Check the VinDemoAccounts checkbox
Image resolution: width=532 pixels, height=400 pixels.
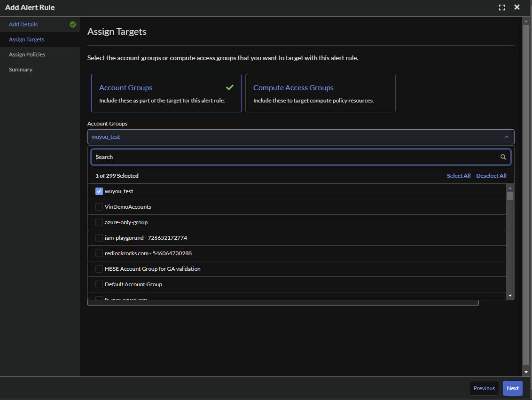[x=99, y=206]
